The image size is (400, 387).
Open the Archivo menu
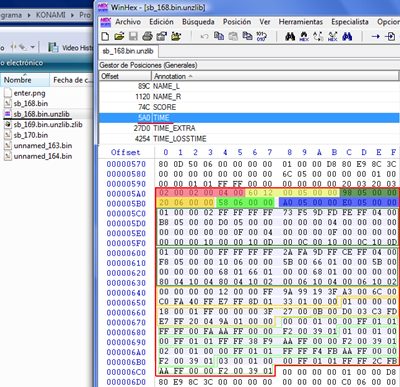[x=128, y=22]
